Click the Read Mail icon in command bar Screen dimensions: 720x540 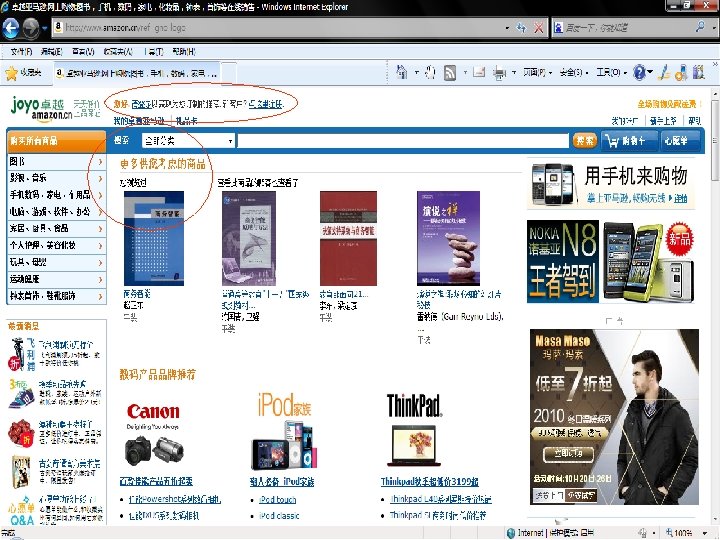tap(479, 73)
